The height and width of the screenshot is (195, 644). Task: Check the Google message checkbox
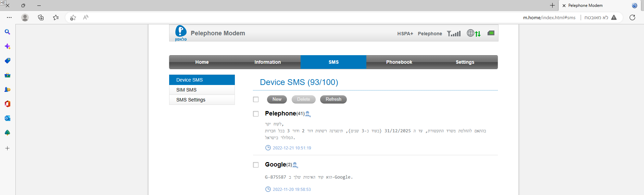click(256, 165)
